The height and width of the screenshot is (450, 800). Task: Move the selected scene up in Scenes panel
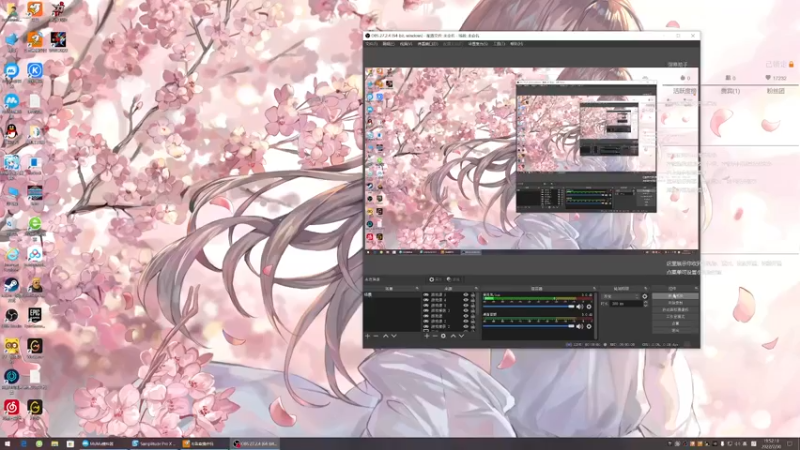(x=386, y=336)
